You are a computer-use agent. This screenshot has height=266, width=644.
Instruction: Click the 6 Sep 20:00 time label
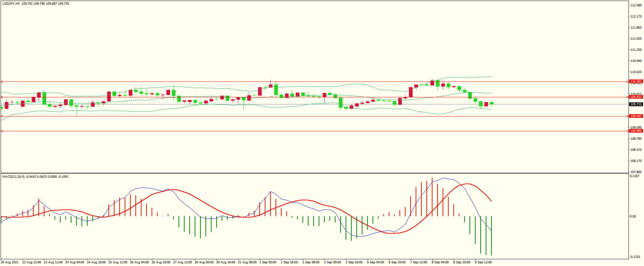point(397,262)
